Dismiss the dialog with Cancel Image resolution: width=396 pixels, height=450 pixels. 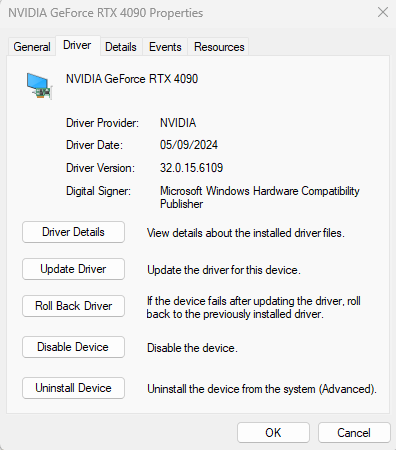354,433
